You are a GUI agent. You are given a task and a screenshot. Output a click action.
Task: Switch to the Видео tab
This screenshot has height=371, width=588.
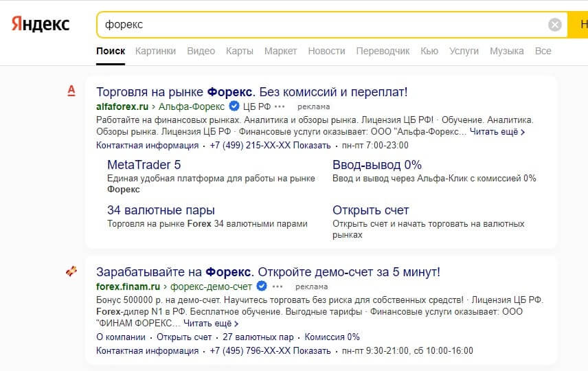tap(201, 51)
